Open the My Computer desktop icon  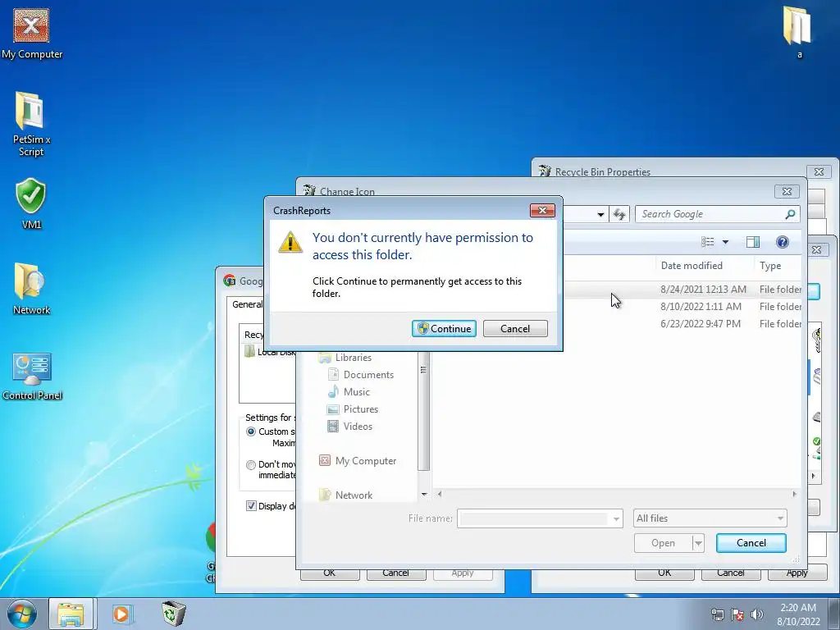click(x=31, y=33)
